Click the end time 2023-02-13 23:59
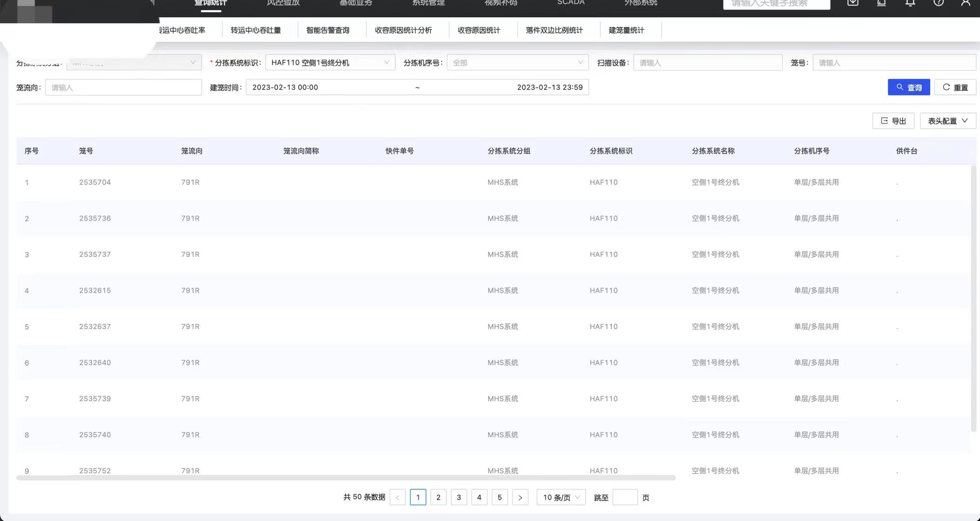This screenshot has width=980, height=521. pos(550,87)
